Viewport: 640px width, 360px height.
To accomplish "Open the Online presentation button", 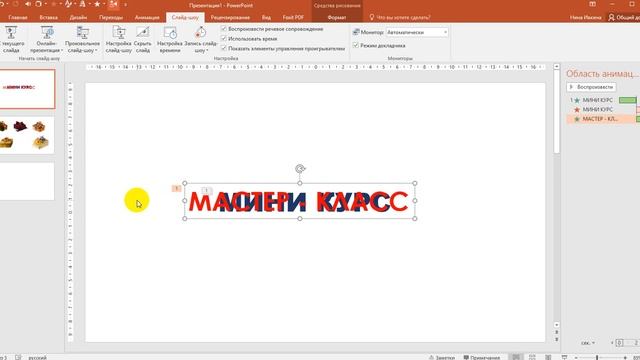I will point(47,39).
